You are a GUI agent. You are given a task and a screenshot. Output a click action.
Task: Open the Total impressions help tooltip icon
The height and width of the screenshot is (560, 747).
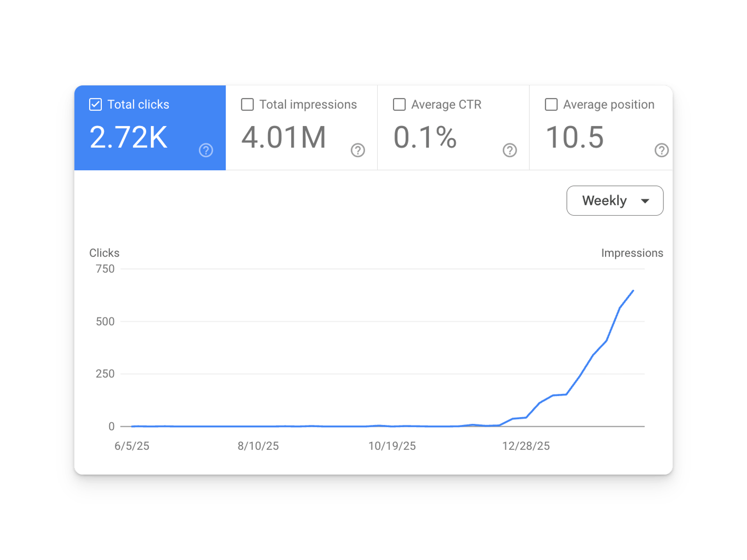pyautogui.click(x=358, y=150)
